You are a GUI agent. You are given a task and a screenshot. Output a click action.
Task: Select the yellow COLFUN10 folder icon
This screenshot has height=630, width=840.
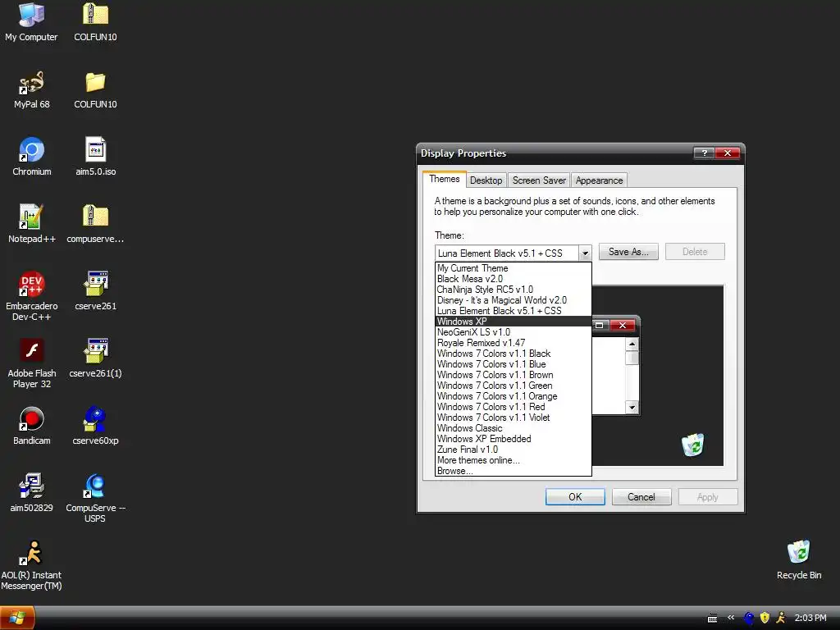tap(95, 89)
